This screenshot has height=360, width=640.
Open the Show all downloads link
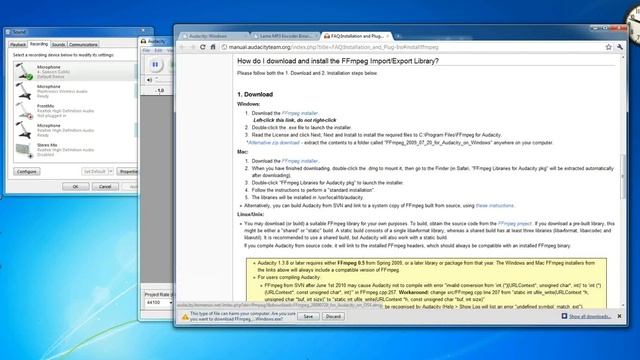pyautogui.click(x=590, y=316)
